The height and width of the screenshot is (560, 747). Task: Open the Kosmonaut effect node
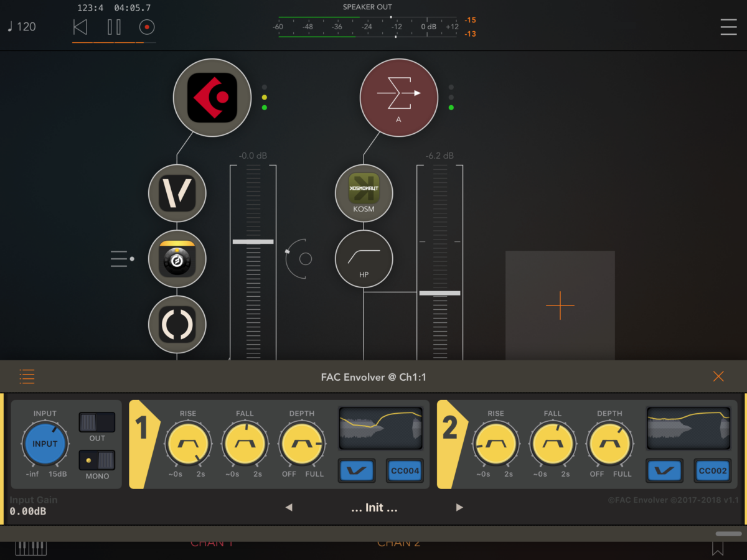click(x=364, y=192)
